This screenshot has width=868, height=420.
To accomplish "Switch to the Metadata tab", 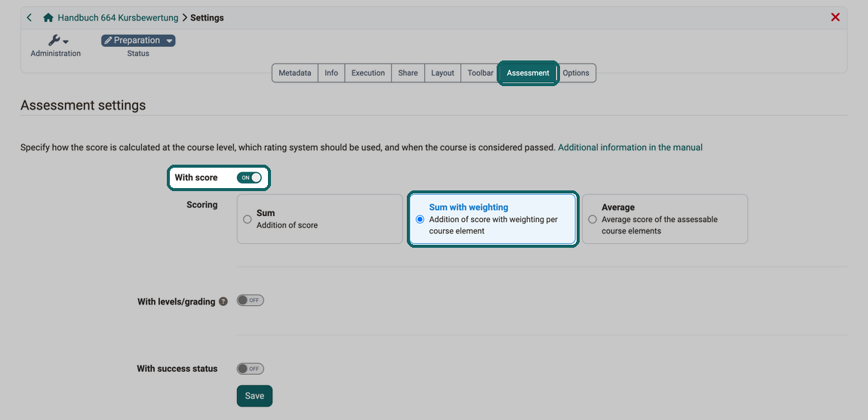I will pos(295,73).
